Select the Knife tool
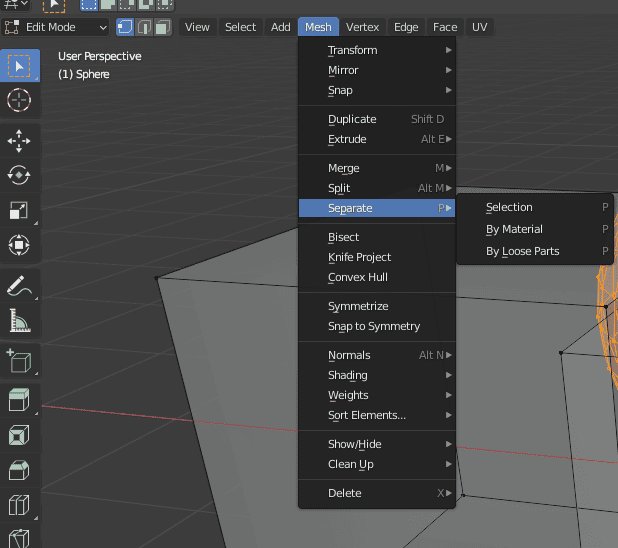The image size is (618, 548). click(20, 537)
